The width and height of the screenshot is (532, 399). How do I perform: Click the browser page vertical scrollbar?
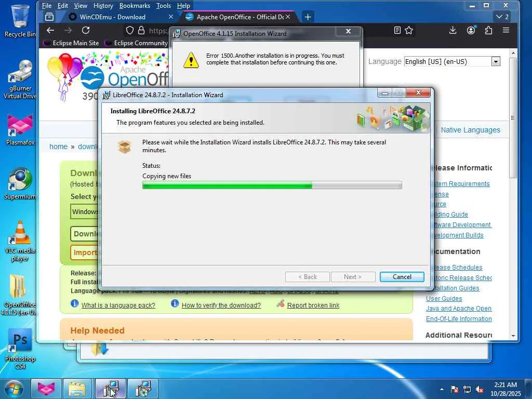tap(513, 117)
